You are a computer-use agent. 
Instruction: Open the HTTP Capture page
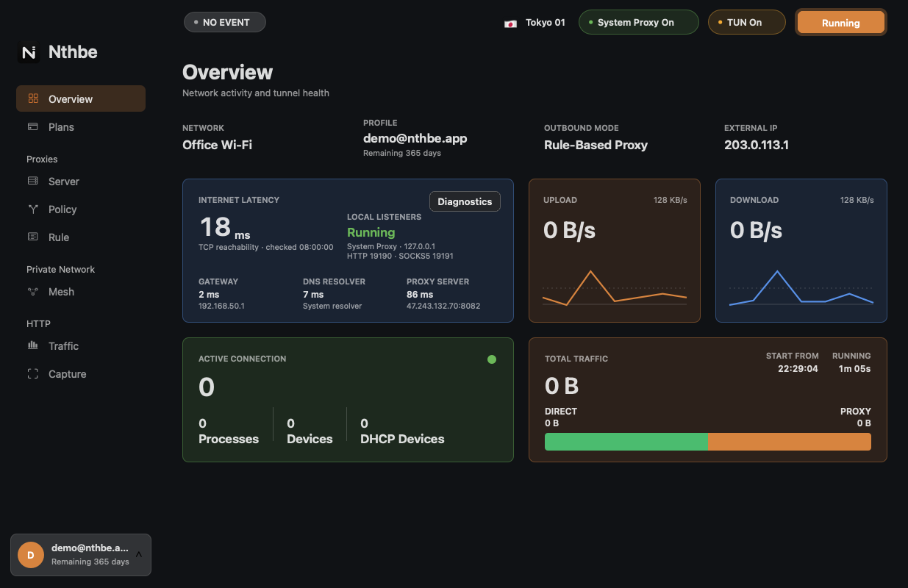[81, 373]
